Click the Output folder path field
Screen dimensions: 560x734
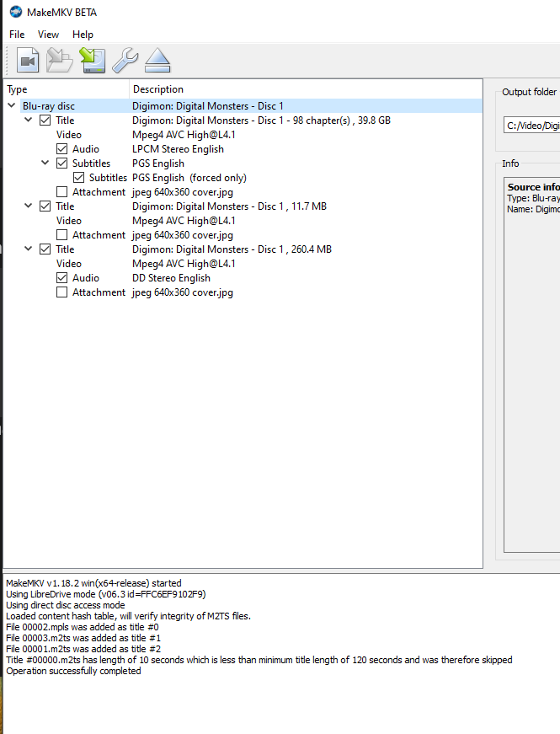(x=531, y=126)
